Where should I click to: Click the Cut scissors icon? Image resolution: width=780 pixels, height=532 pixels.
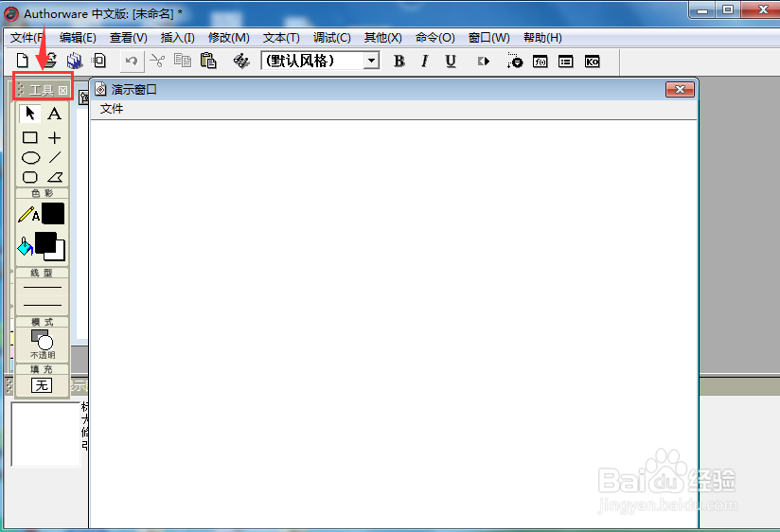pyautogui.click(x=157, y=62)
